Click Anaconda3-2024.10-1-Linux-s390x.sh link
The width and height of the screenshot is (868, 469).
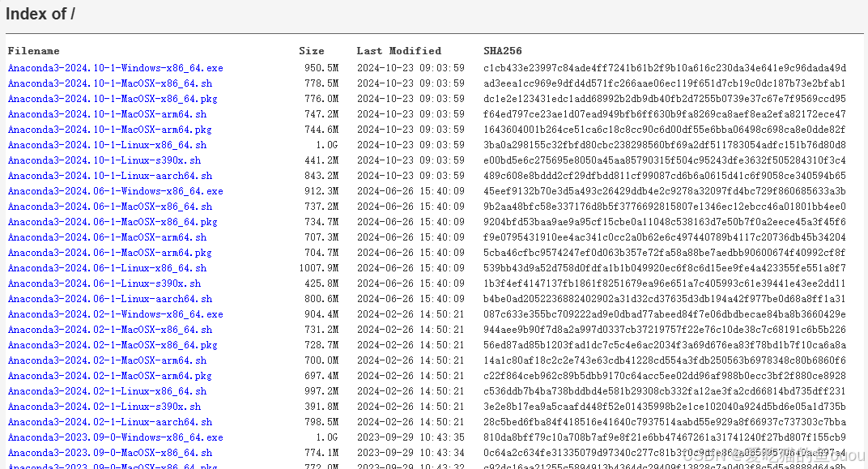click(104, 160)
